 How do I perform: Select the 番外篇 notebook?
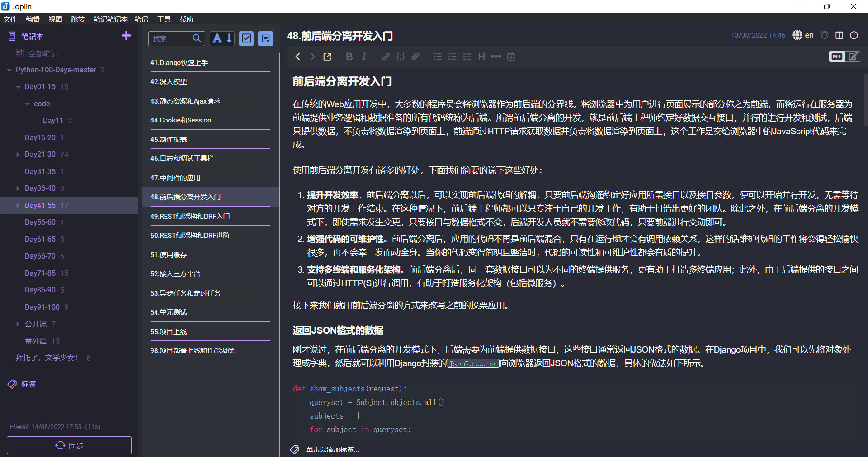point(36,341)
